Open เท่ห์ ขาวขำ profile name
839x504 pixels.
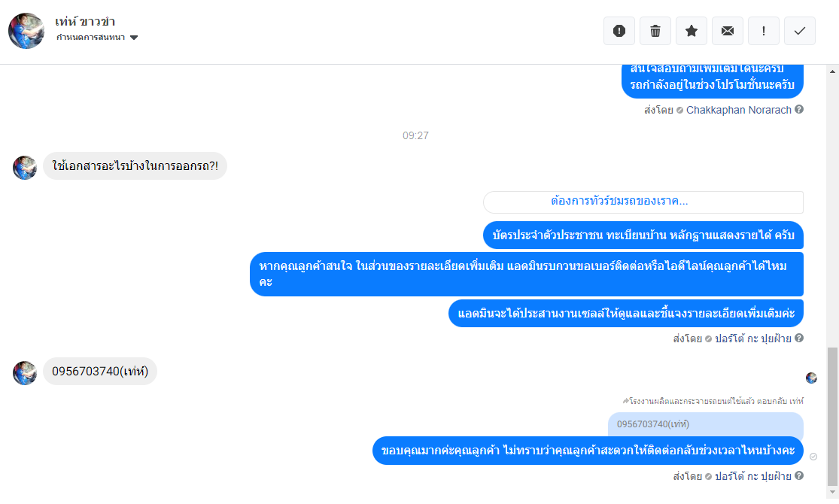pos(85,22)
